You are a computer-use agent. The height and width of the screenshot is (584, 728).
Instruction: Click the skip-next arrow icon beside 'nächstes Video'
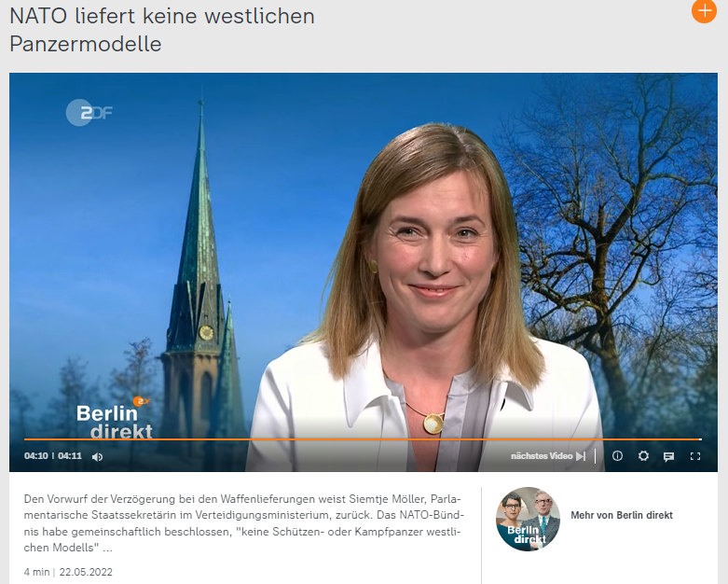581,456
